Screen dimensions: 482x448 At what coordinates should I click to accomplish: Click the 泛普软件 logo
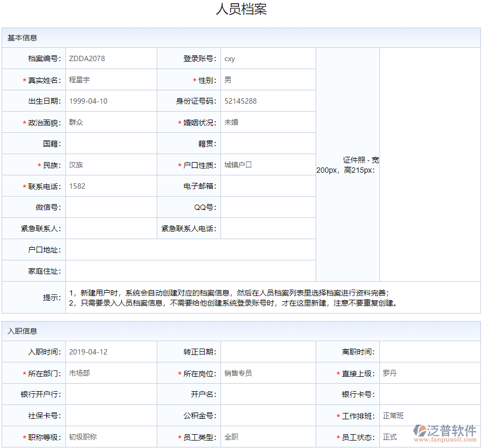[x=445, y=430]
